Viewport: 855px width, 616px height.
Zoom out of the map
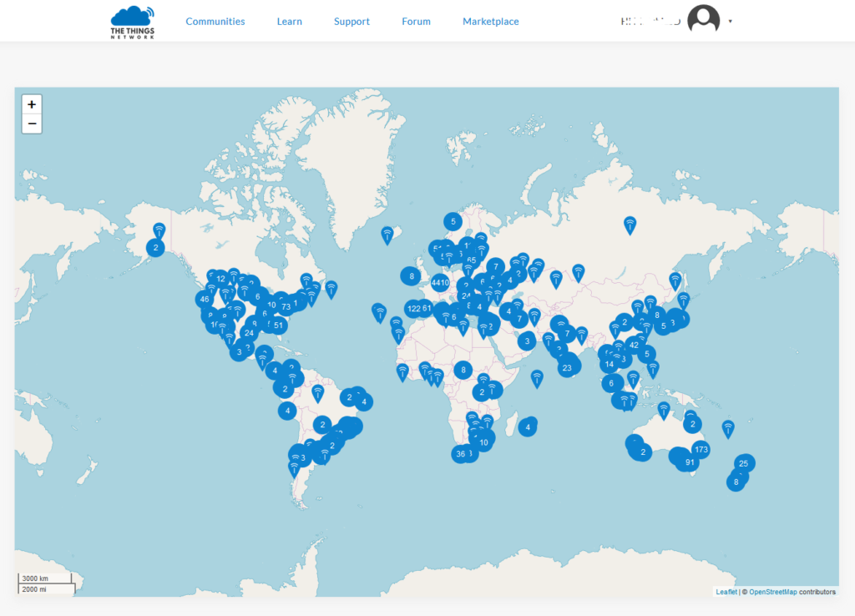click(32, 124)
